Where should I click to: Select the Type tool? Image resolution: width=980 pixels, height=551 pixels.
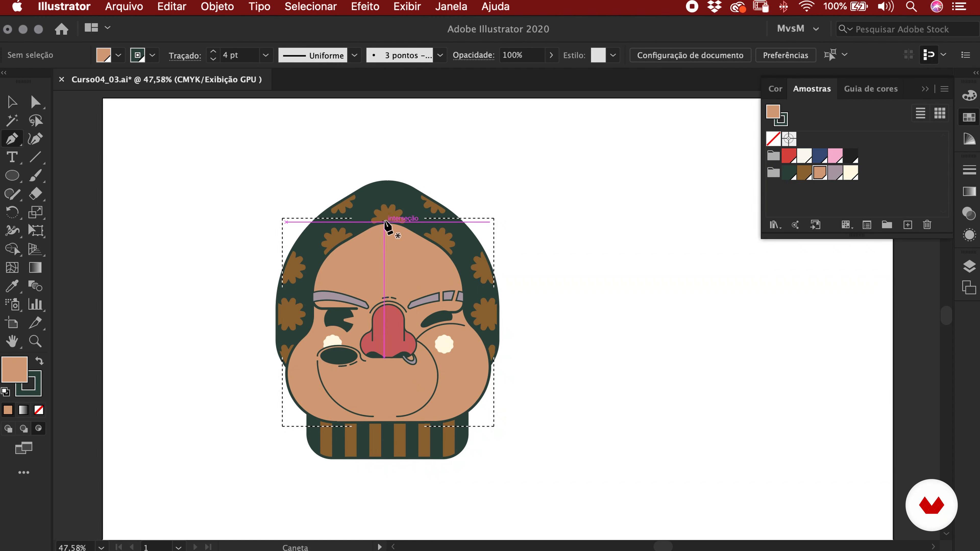click(x=12, y=157)
